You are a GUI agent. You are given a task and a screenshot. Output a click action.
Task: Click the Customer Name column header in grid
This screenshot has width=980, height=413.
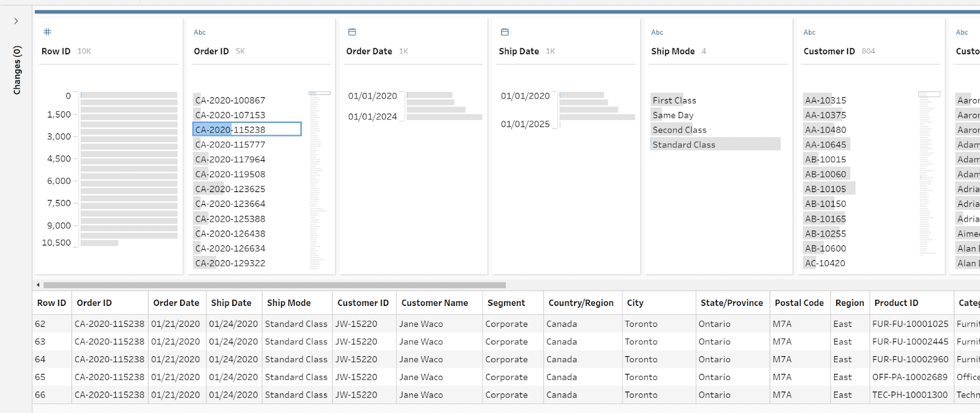click(x=439, y=303)
